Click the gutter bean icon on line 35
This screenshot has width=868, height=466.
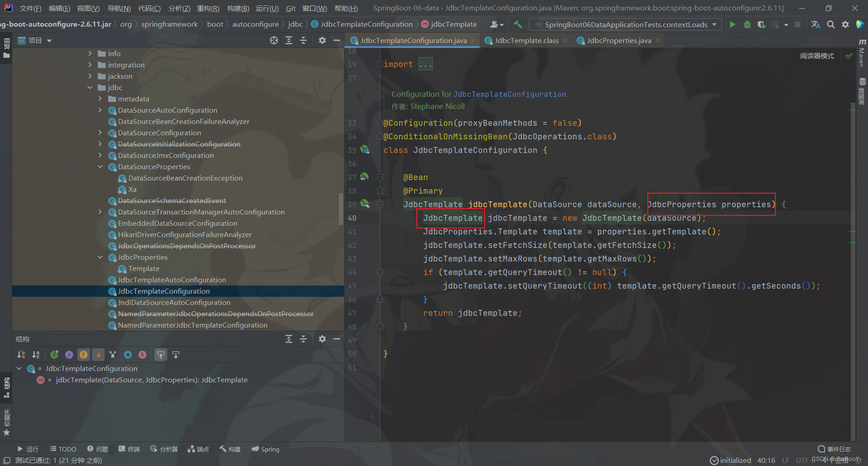click(365, 150)
